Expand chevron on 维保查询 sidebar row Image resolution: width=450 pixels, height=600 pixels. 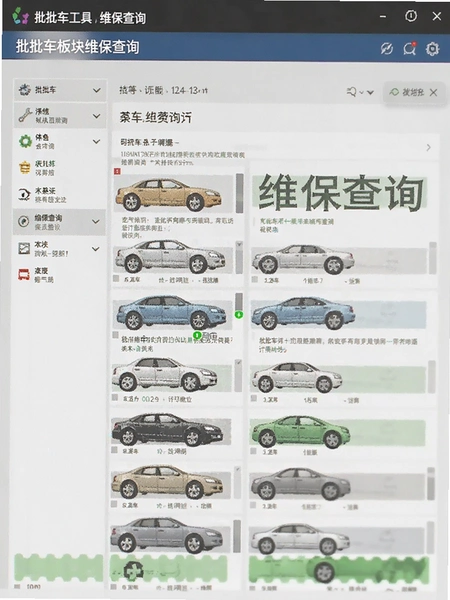pos(96,222)
